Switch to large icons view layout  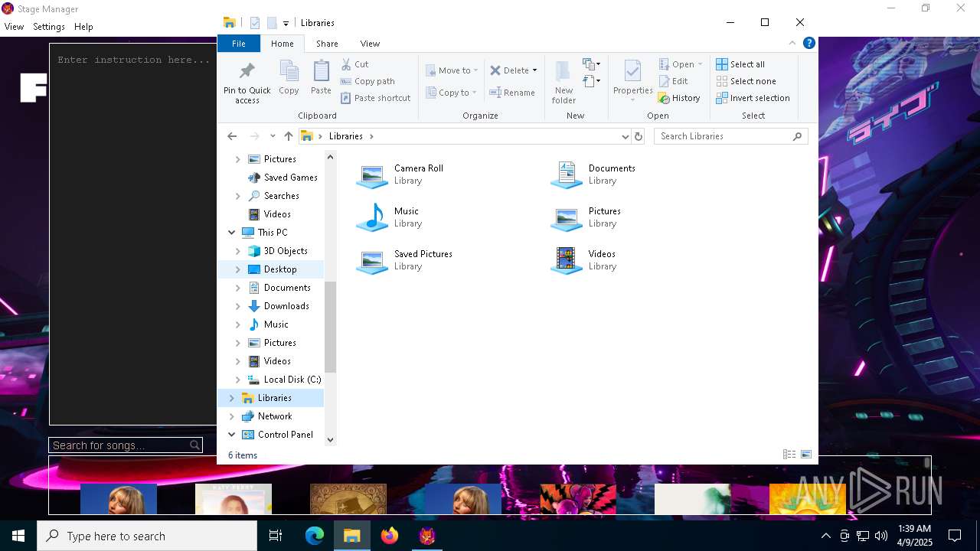pos(806,455)
